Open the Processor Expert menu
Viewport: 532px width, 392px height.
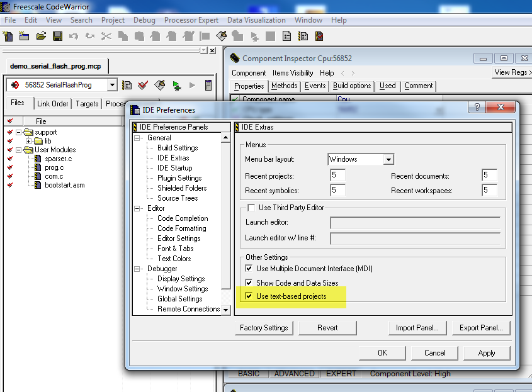pyautogui.click(x=191, y=20)
